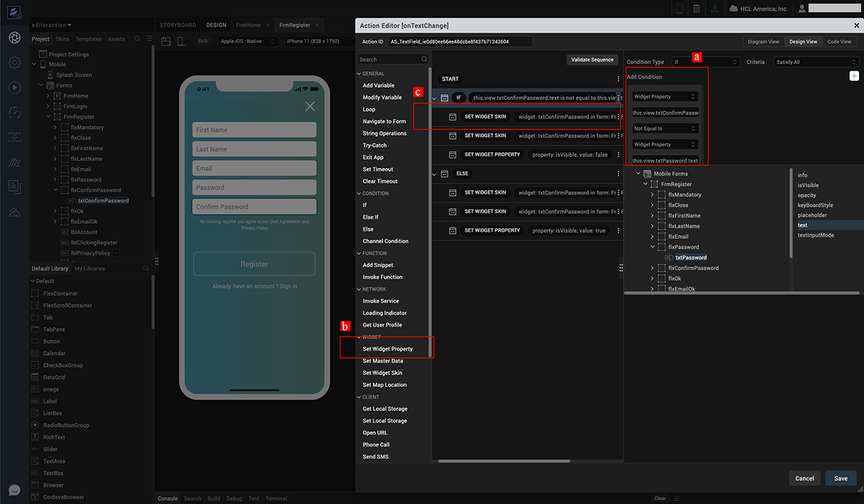Switch to the Code View tab
The image size is (864, 504).
[839, 42]
